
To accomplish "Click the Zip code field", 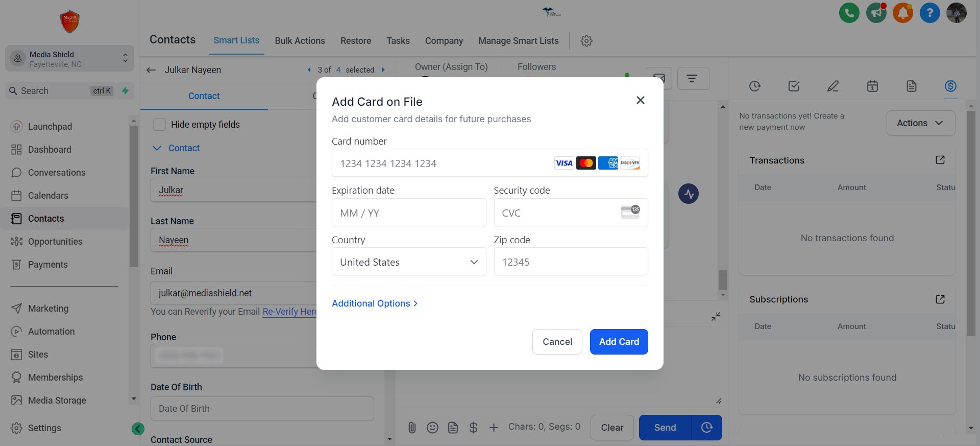I will click(571, 262).
